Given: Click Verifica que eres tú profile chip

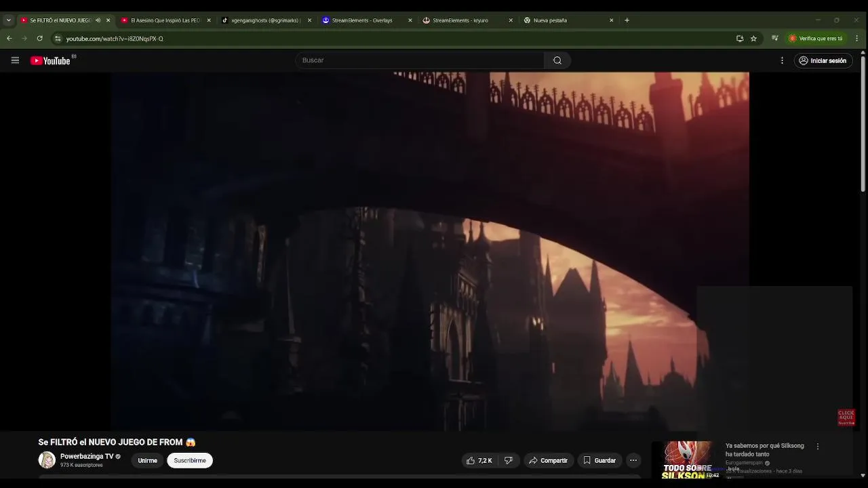Looking at the screenshot, I should point(816,39).
